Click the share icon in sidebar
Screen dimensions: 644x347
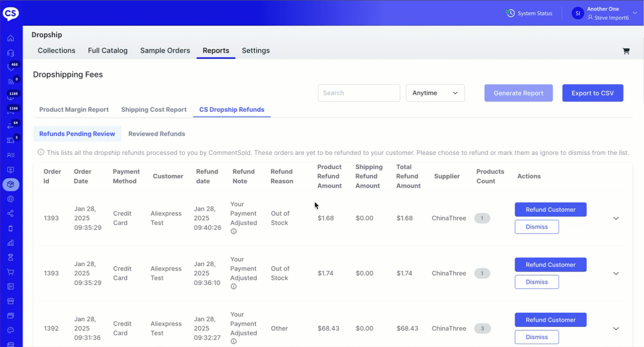click(11, 214)
